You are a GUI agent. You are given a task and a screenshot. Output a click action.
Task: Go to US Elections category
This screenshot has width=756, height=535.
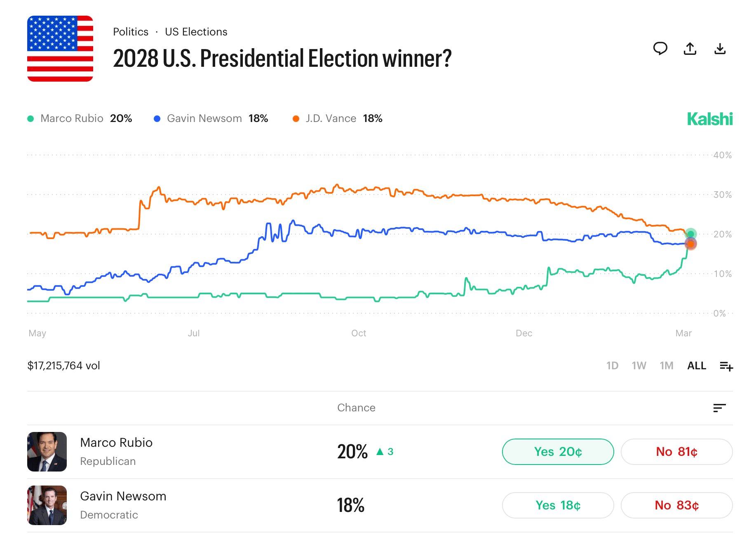pyautogui.click(x=196, y=31)
